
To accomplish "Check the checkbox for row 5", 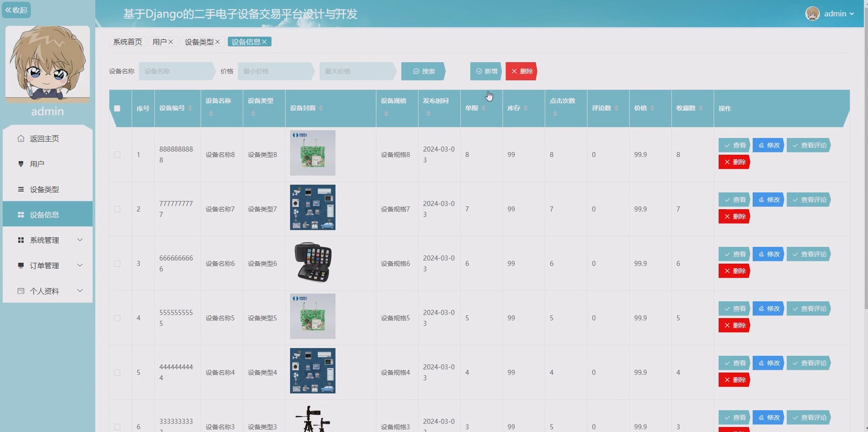I will coord(117,372).
